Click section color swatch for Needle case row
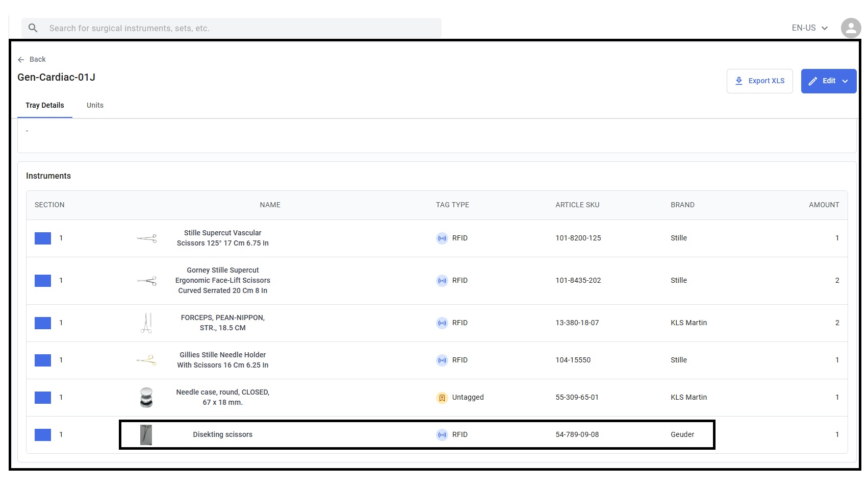The image size is (868, 488). point(43,398)
